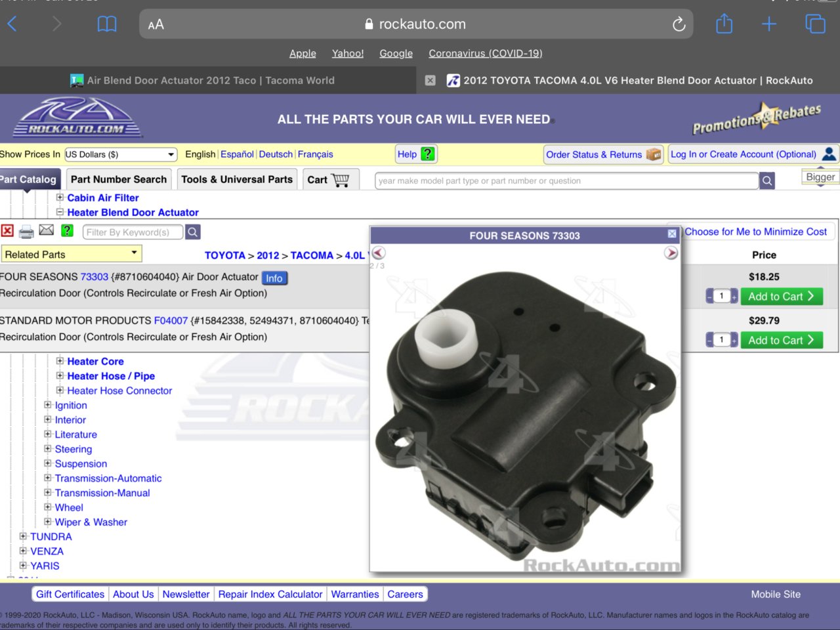Image resolution: width=840 pixels, height=630 pixels.
Task: Add a new Safari tab
Action: click(769, 24)
